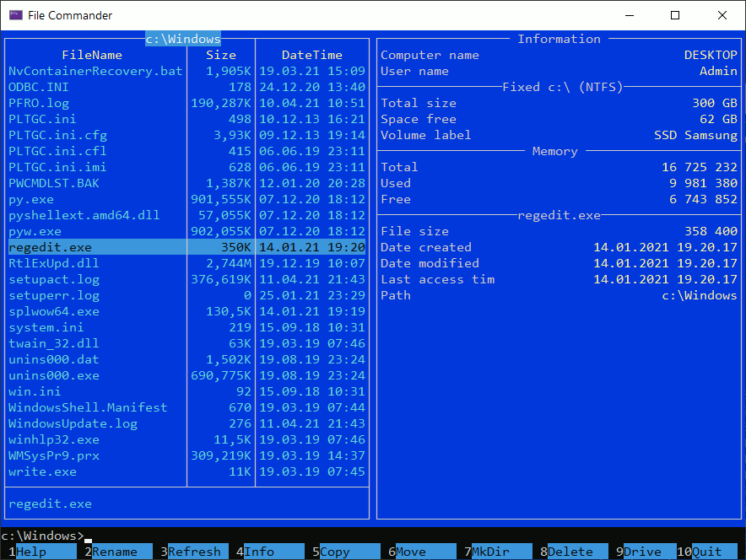
Task: Select the PLTGC.ini.cfl file
Action: point(57,151)
